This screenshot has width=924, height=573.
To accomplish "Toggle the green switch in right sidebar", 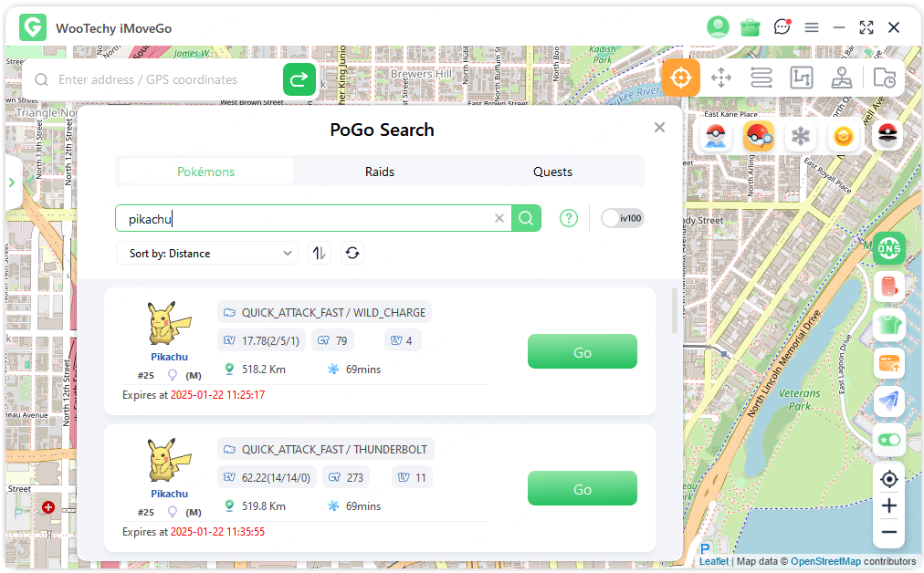I will coord(888,440).
